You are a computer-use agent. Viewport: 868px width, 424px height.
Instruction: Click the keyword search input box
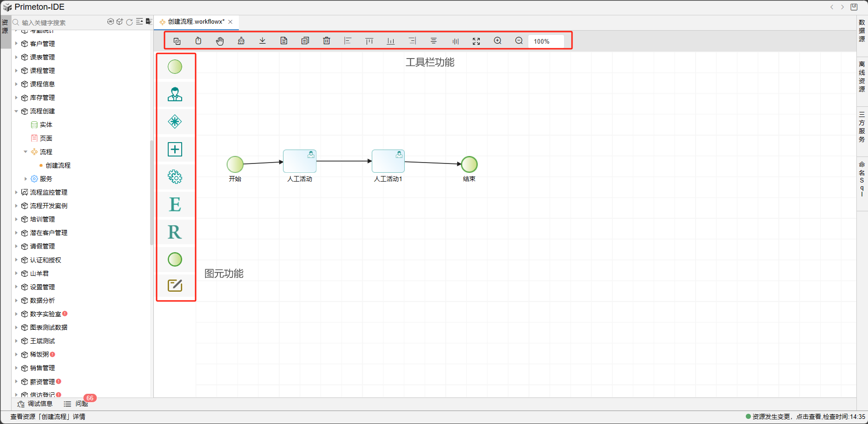pyautogui.click(x=60, y=22)
